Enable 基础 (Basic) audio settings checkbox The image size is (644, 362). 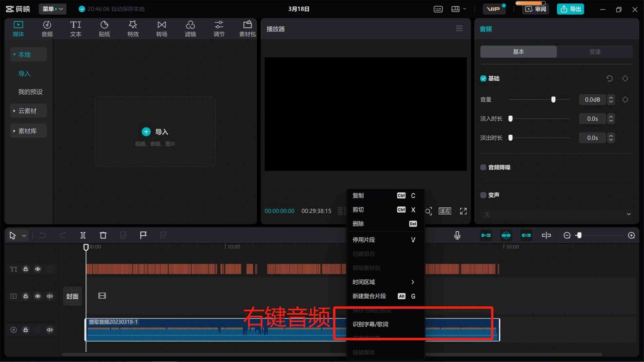point(483,78)
